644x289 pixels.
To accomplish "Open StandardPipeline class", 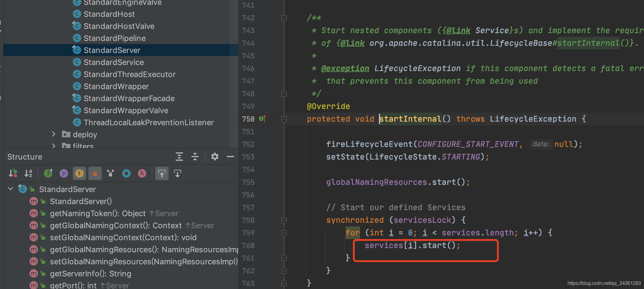I will click(x=115, y=38).
